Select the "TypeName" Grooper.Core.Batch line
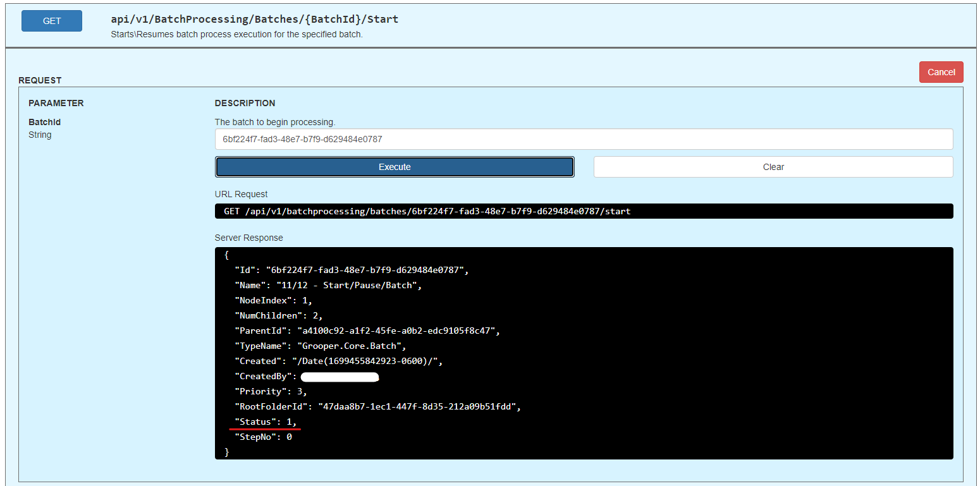The height and width of the screenshot is (486, 980). 320,346
